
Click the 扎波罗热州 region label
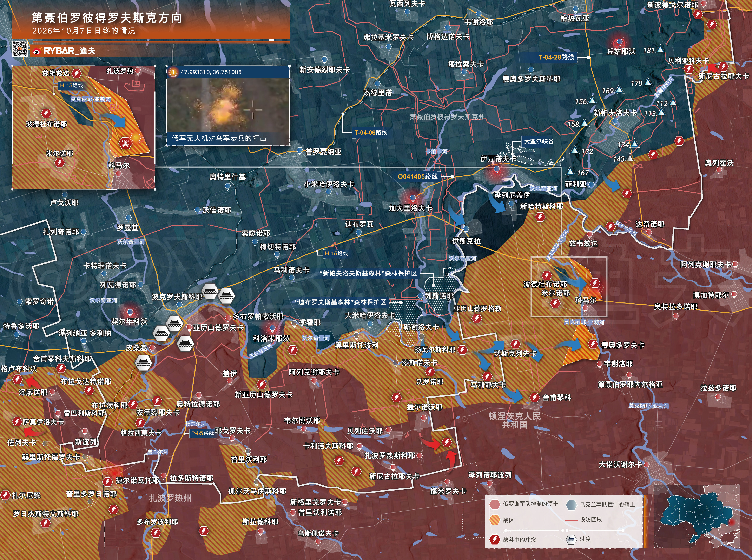(170, 498)
